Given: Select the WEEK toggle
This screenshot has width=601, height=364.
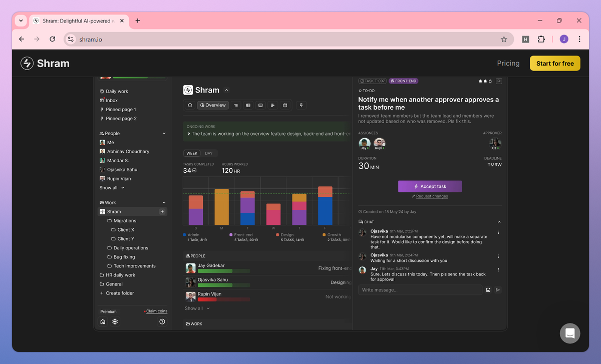Looking at the screenshot, I should point(191,153).
